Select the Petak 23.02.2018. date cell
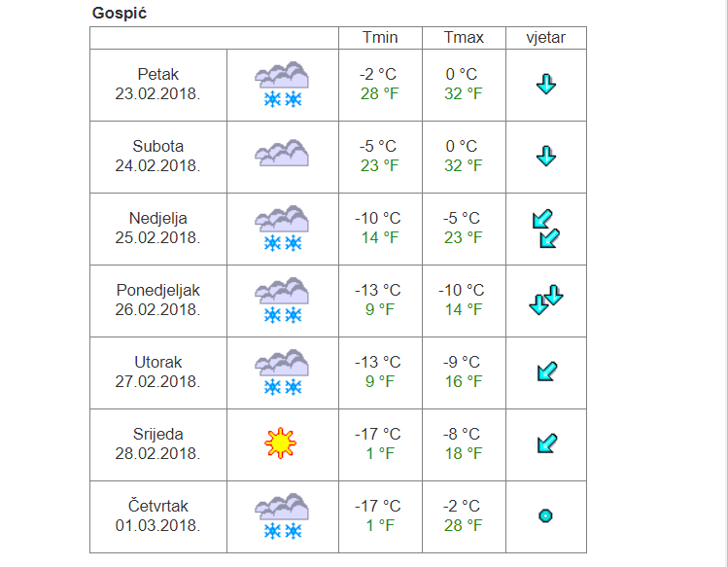 [158, 85]
